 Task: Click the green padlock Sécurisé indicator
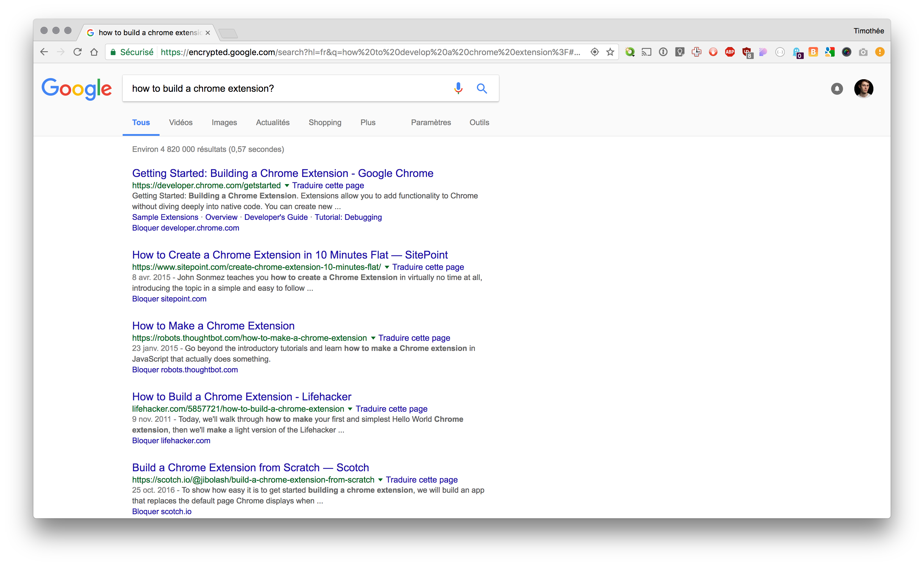(132, 52)
